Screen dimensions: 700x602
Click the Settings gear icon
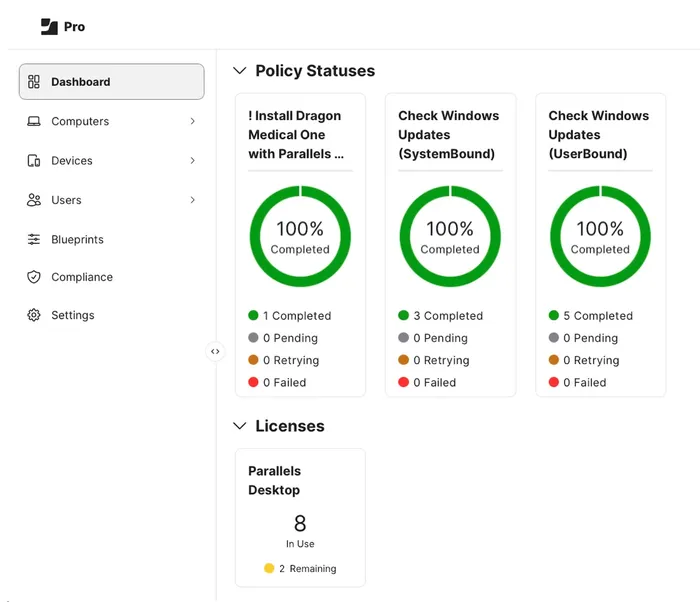(34, 315)
